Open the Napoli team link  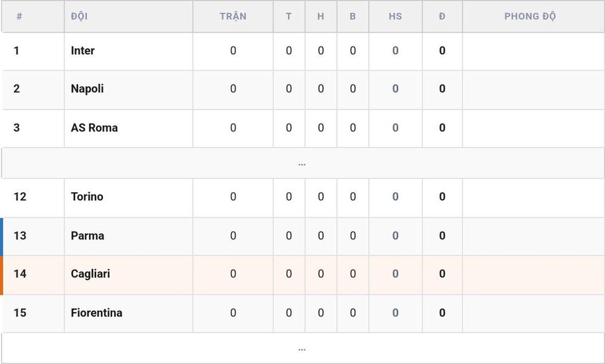[87, 89]
